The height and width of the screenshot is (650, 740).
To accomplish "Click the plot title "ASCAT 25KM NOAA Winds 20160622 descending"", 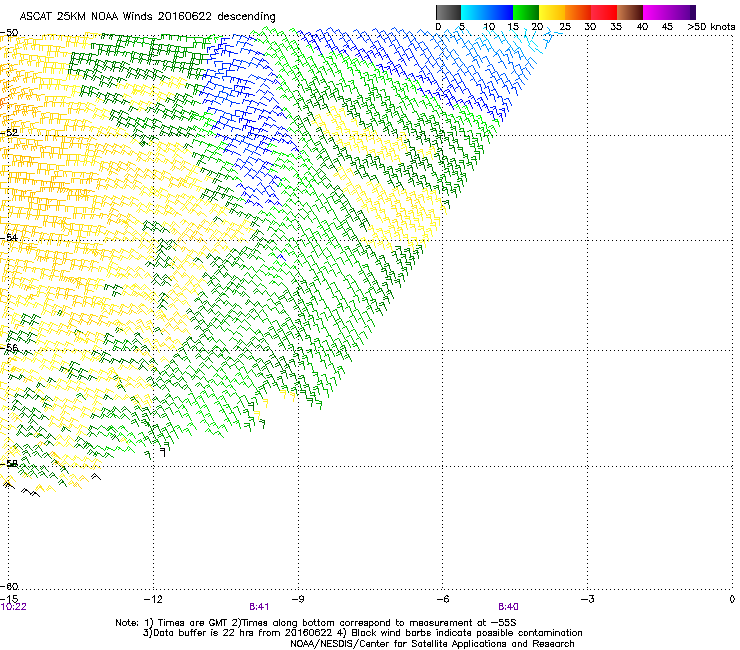I will click(148, 16).
